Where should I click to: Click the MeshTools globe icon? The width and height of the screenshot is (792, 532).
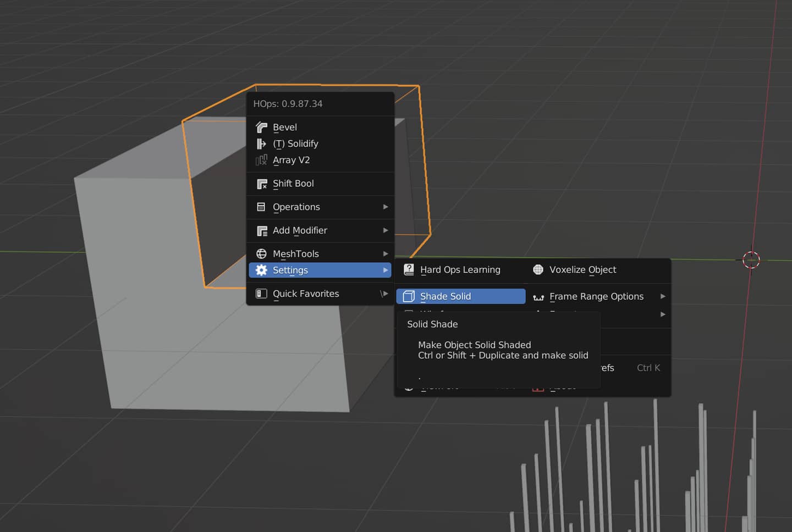click(x=262, y=254)
